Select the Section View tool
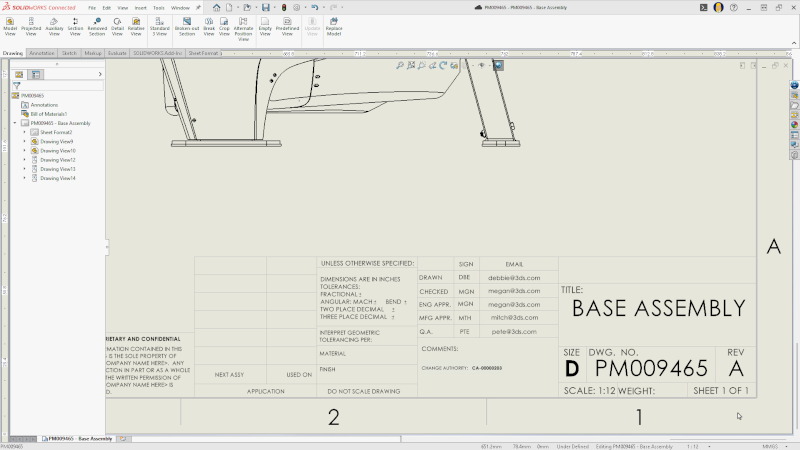This screenshot has width=800, height=450. 75,24
